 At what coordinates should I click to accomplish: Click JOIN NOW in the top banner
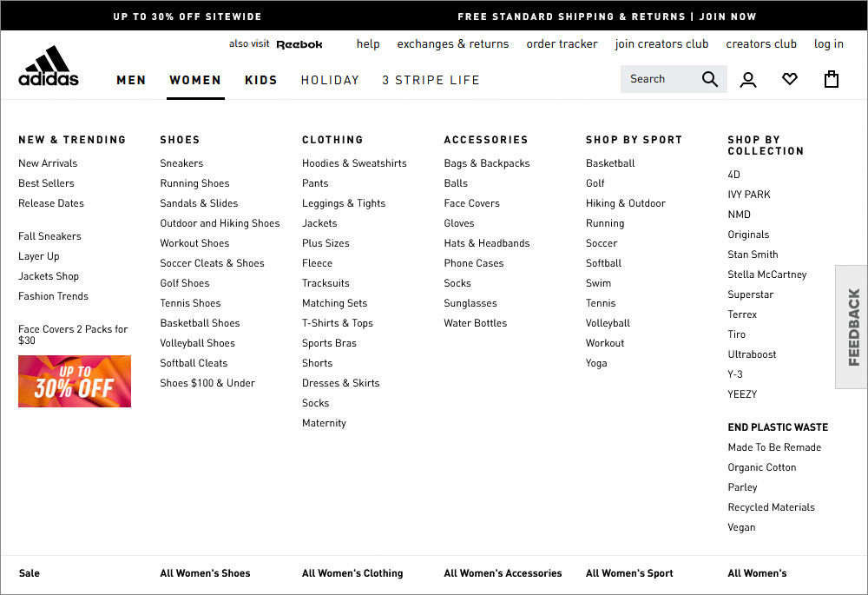click(x=728, y=17)
